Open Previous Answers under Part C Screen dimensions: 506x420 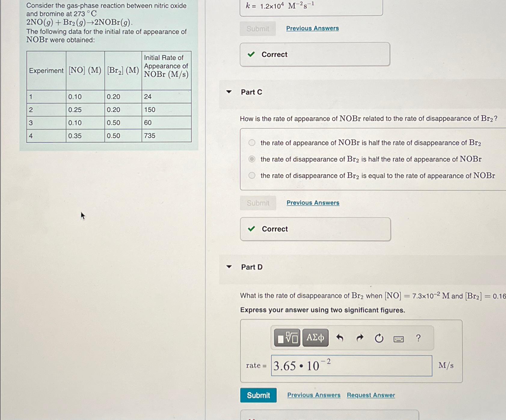click(x=313, y=202)
